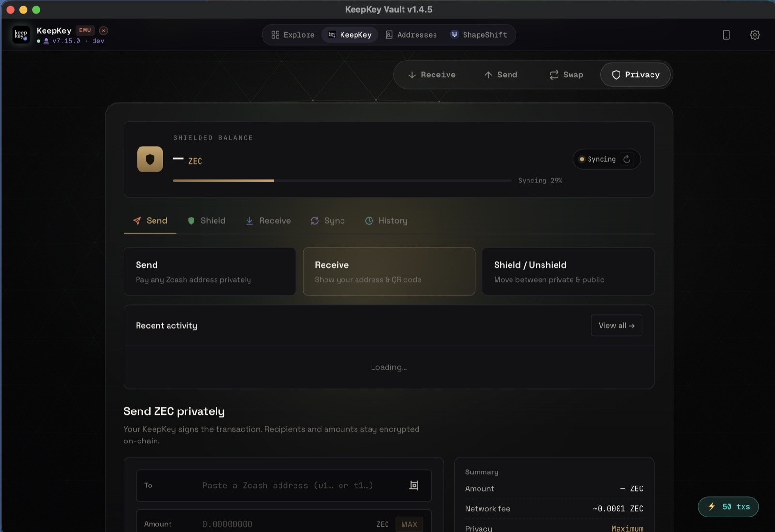Click the top Receive action button
The height and width of the screenshot is (532, 775).
click(x=432, y=75)
